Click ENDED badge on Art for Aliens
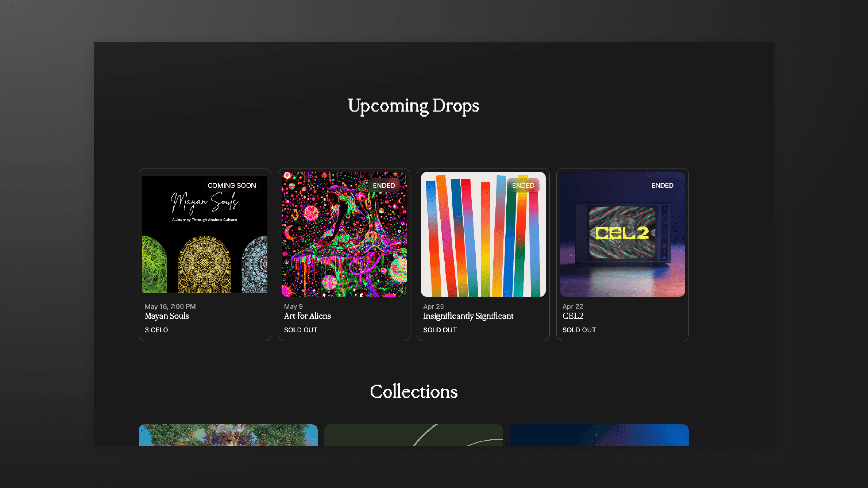Image resolution: width=868 pixels, height=488 pixels. 384,185
